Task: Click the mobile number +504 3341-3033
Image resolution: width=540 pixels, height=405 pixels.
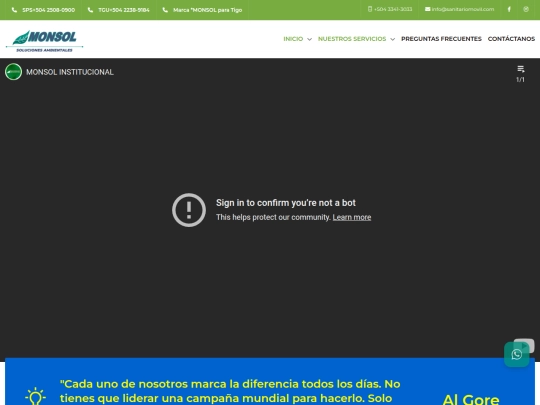Action: pyautogui.click(x=393, y=9)
